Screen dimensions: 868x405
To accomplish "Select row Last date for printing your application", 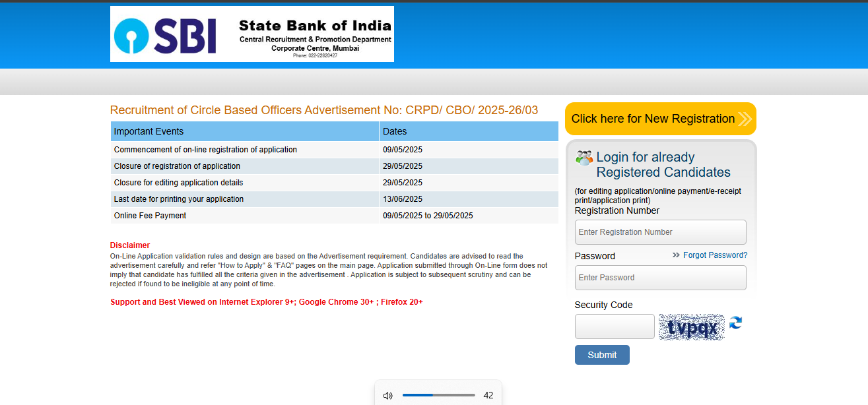I will [335, 199].
